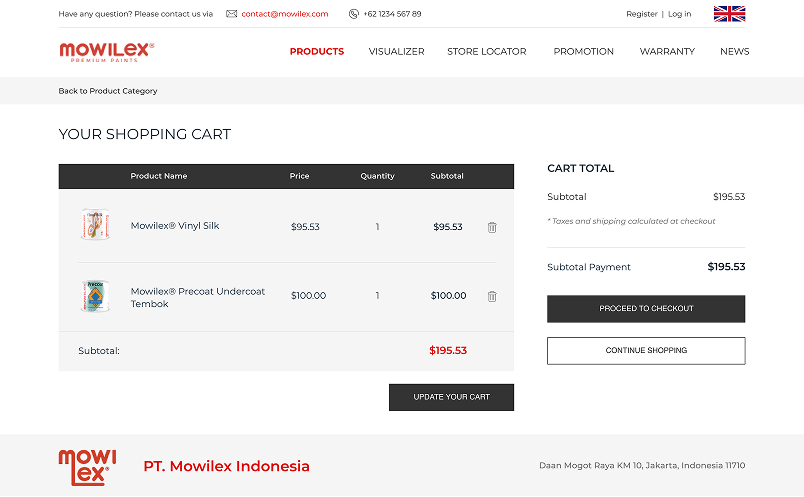The image size is (804, 497).
Task: Click the Mowilex logo in header
Action: [106, 51]
